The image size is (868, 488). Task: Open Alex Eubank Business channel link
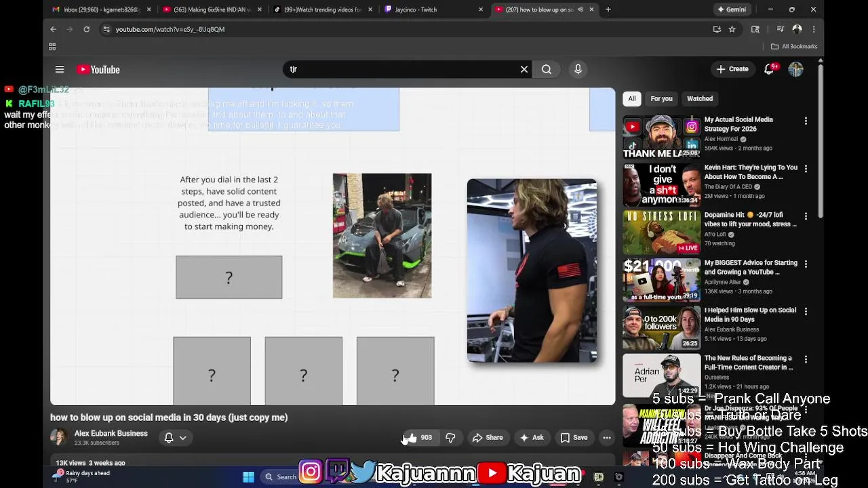[x=111, y=434]
